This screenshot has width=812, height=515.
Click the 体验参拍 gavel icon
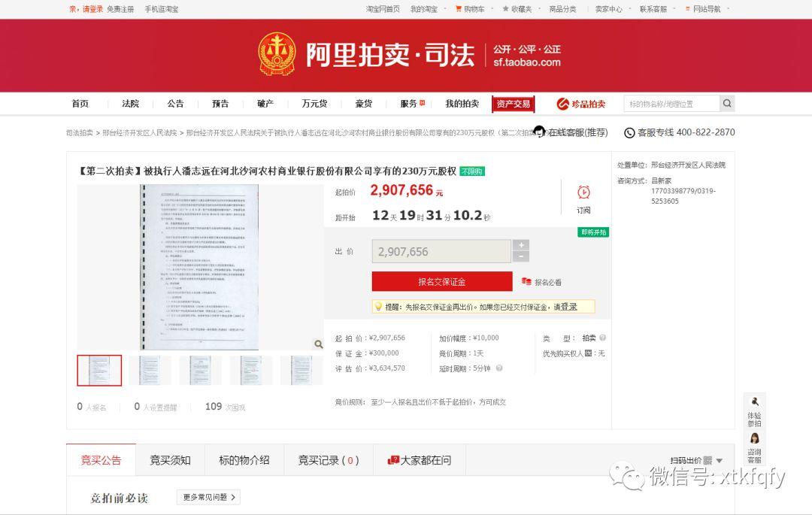(755, 401)
